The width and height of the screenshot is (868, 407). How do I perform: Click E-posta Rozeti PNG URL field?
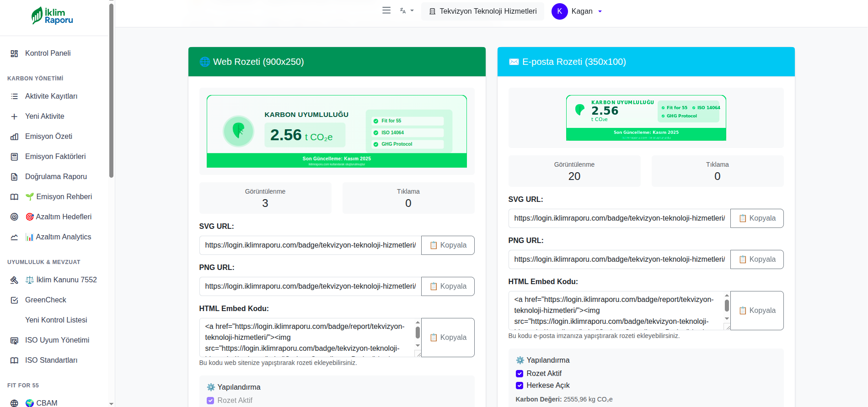619,259
